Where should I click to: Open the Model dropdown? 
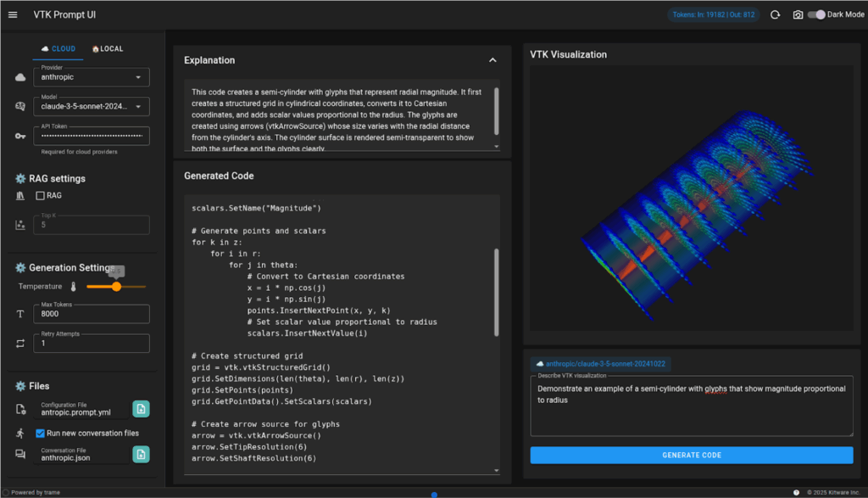(92, 107)
